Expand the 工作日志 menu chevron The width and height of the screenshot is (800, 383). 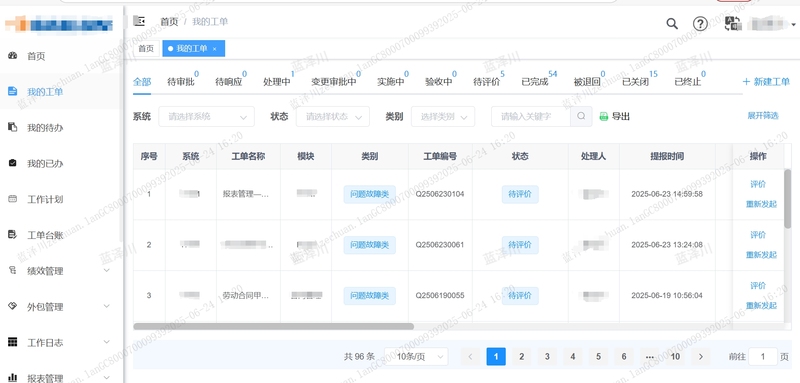click(x=107, y=342)
